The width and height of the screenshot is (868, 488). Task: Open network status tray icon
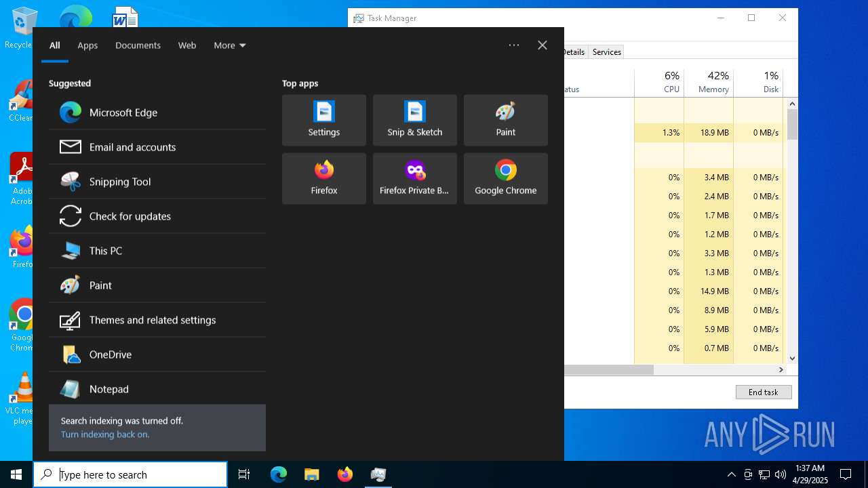pyautogui.click(x=764, y=474)
